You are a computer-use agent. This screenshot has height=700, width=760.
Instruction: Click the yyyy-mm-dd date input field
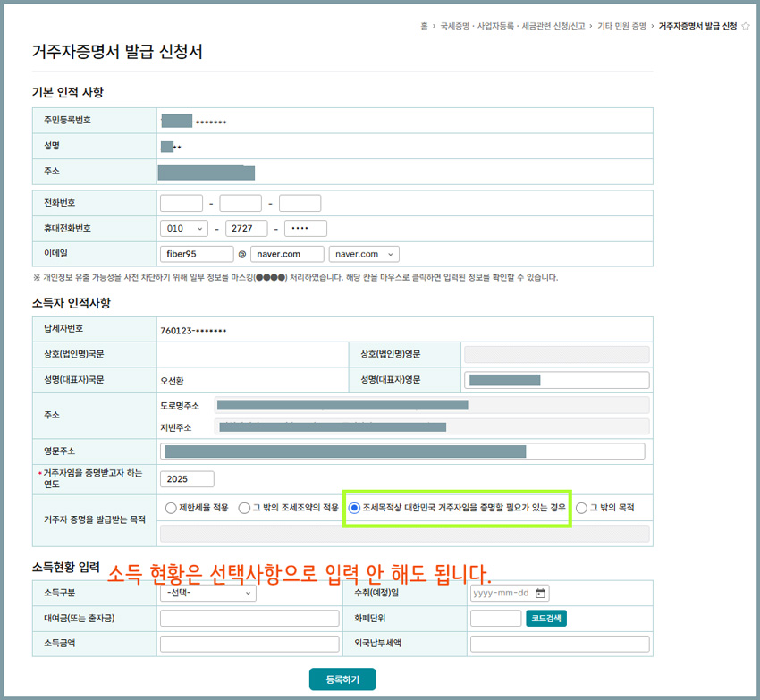501,592
